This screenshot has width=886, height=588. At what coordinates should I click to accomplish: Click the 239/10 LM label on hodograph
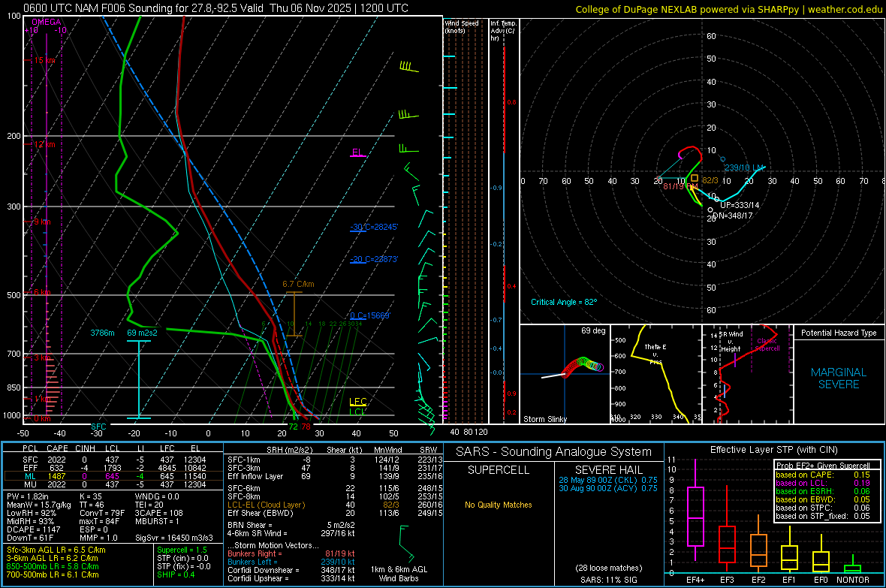(x=744, y=167)
